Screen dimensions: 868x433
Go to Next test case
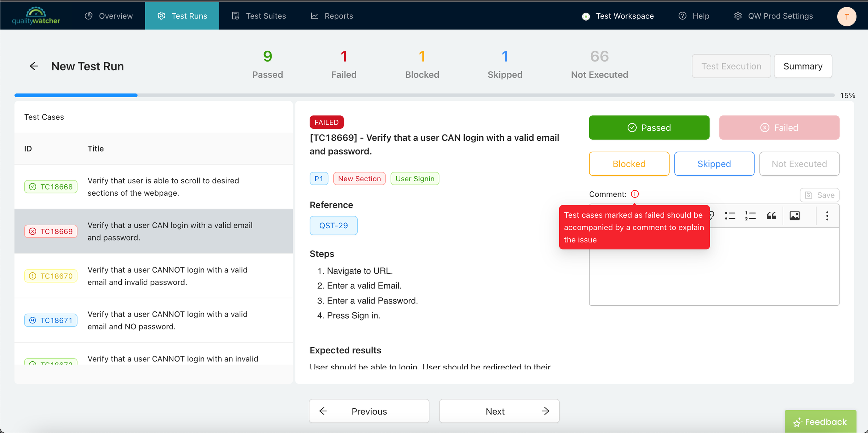[x=499, y=411]
